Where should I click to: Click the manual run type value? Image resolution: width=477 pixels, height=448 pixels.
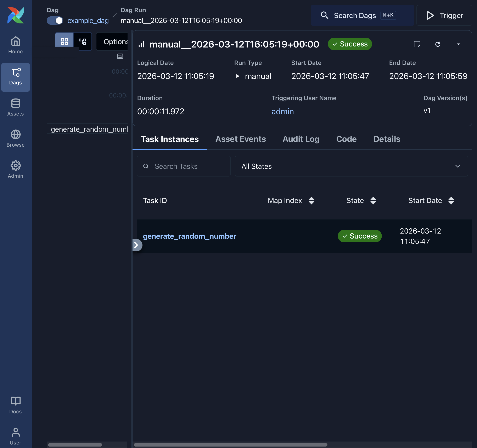pyautogui.click(x=258, y=76)
